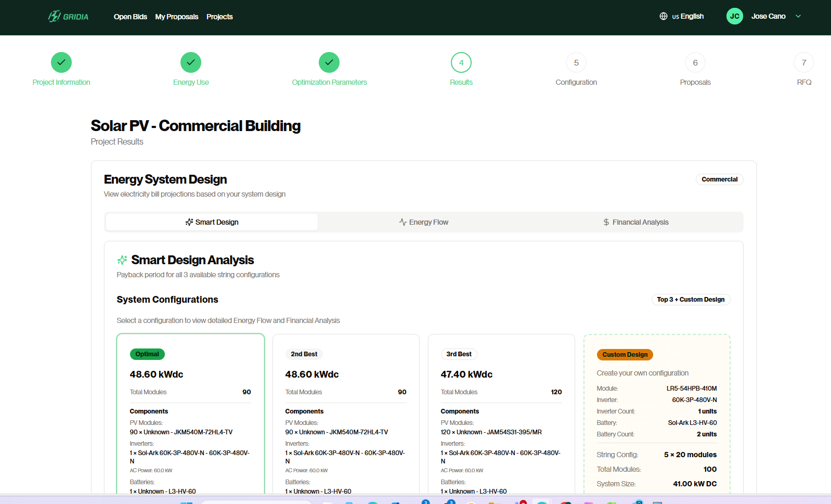This screenshot has width=831, height=504.
Task: Click 'Payback period for all 3 available string configurations'
Action: (198, 275)
